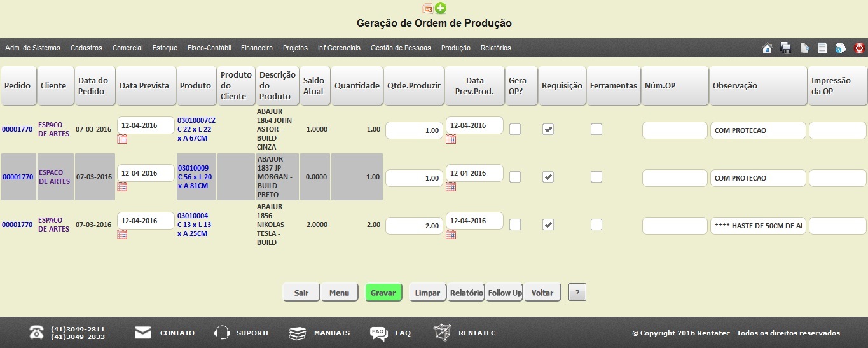
Task: Click the Observação column header
Action: point(758,86)
